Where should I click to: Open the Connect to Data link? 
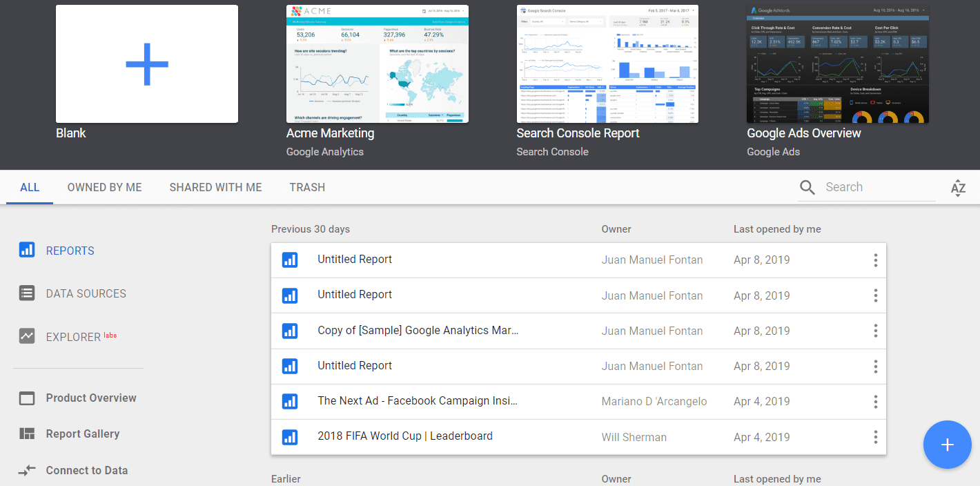[87, 470]
